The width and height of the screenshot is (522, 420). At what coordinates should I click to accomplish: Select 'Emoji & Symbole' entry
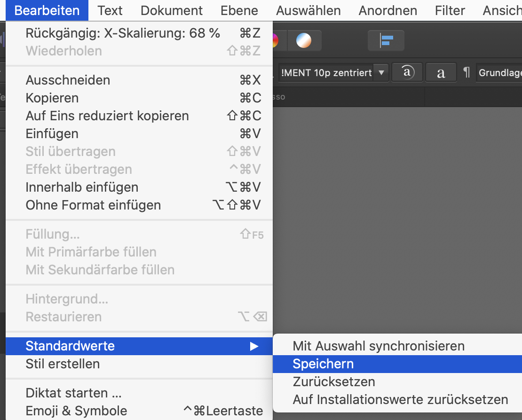(x=139, y=411)
